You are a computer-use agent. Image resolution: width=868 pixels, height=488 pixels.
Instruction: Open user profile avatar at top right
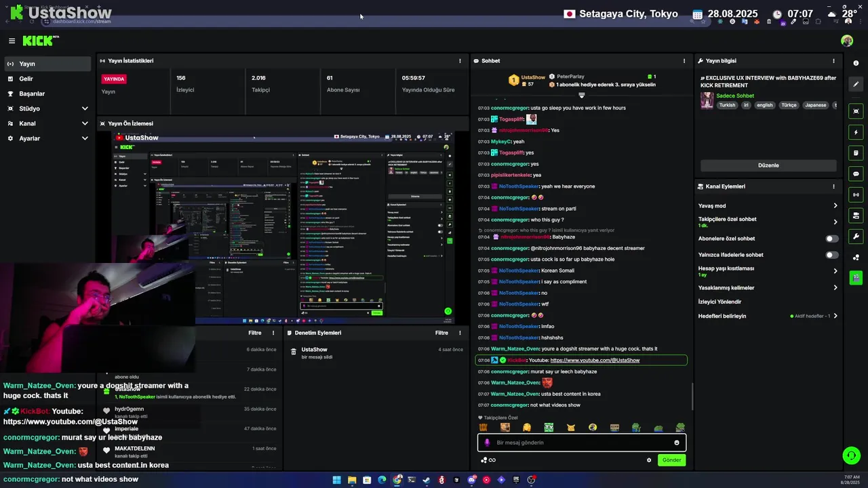847,41
